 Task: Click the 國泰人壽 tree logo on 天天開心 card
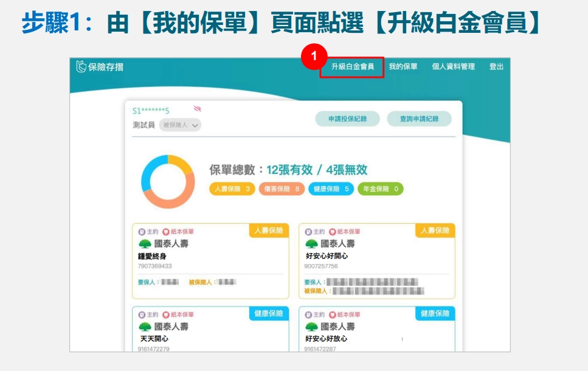(x=145, y=327)
